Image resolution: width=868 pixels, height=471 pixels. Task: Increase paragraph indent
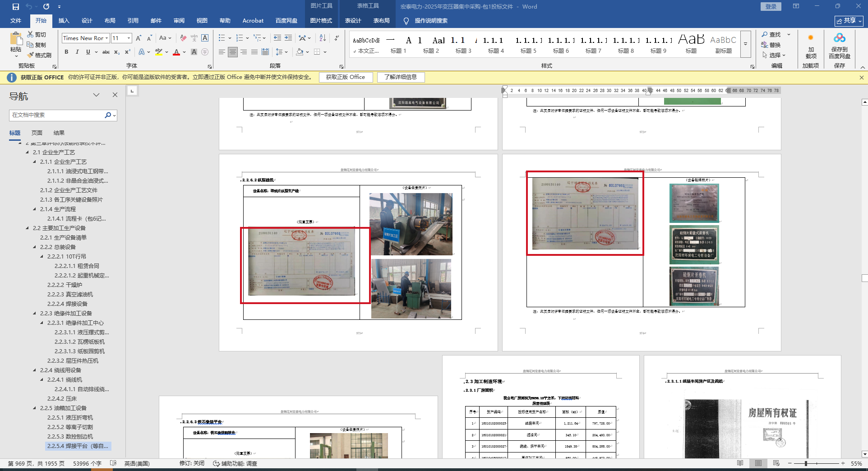pos(288,38)
